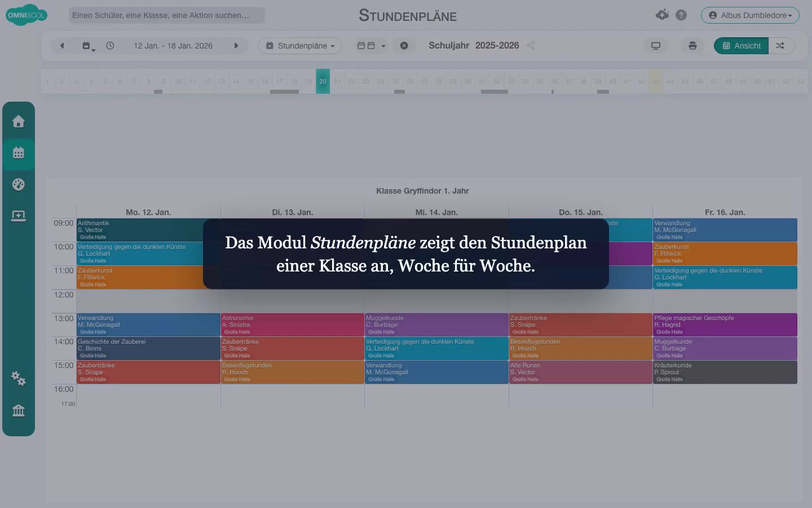Toggle the shuffle icon next to Ansicht
Image resolution: width=812 pixels, height=508 pixels.
[x=780, y=46]
